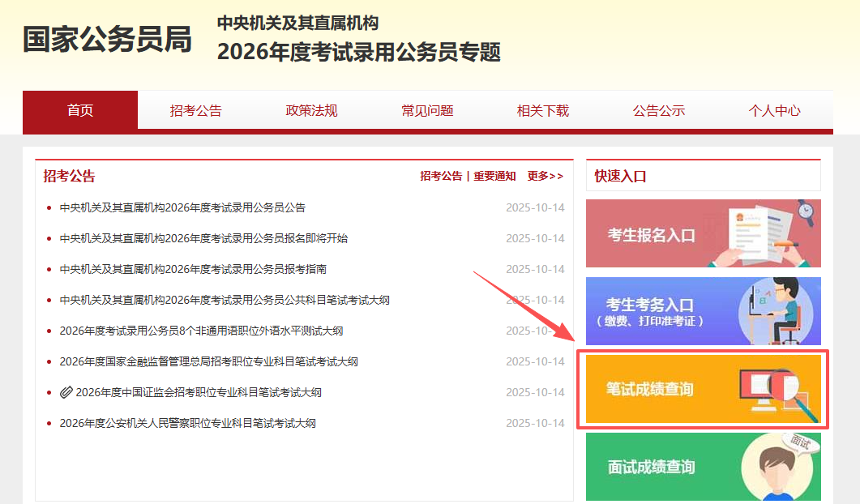Open the 相关下载 menu item
The height and width of the screenshot is (504, 860).
tap(543, 110)
